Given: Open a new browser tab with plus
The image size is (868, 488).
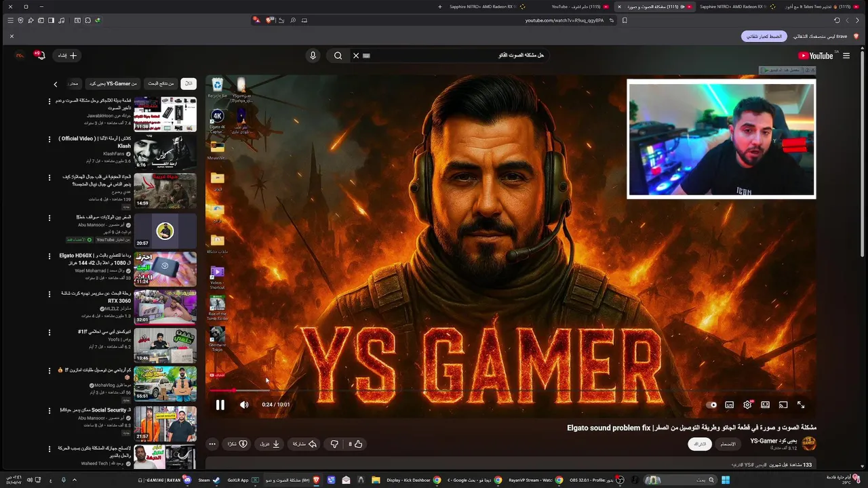Looking at the screenshot, I should pos(439,7).
